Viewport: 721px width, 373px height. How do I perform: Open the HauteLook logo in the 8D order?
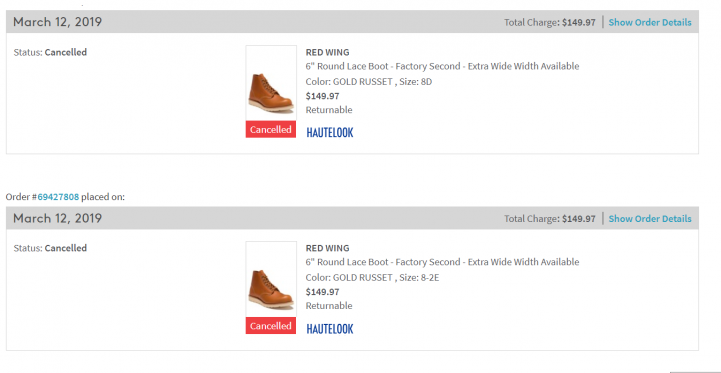330,132
